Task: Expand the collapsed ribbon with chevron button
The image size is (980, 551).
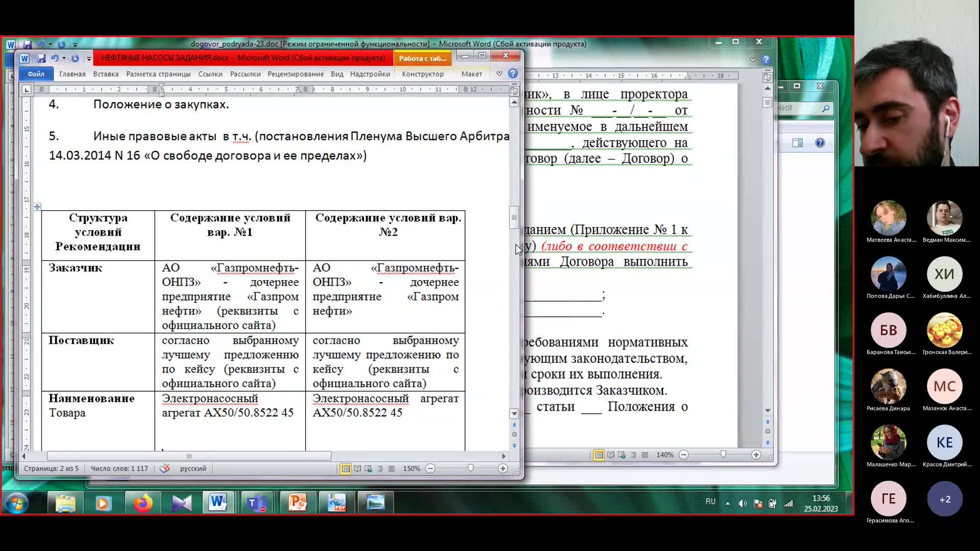Action: 499,74
